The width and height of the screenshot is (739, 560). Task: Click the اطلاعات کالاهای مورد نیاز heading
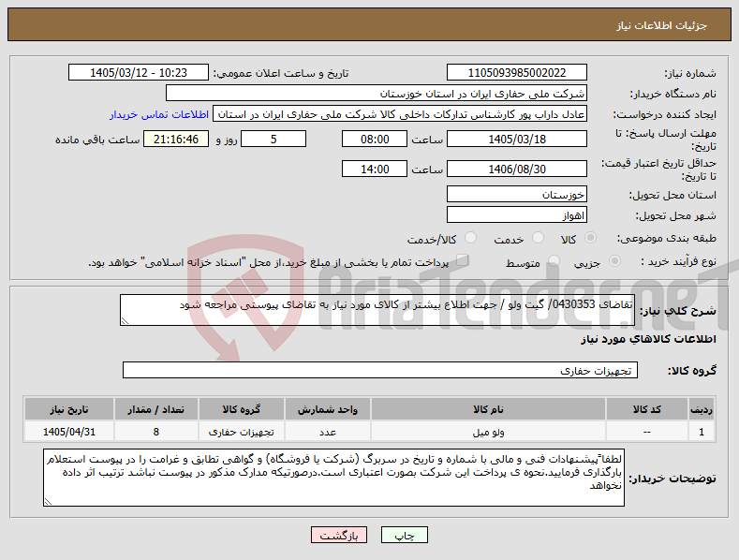[648, 339]
